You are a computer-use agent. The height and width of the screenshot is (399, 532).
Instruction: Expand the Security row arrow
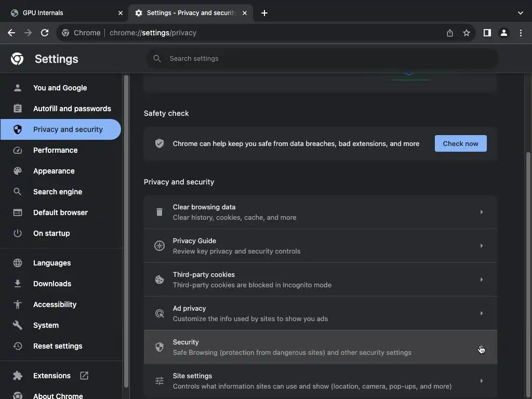482,347
